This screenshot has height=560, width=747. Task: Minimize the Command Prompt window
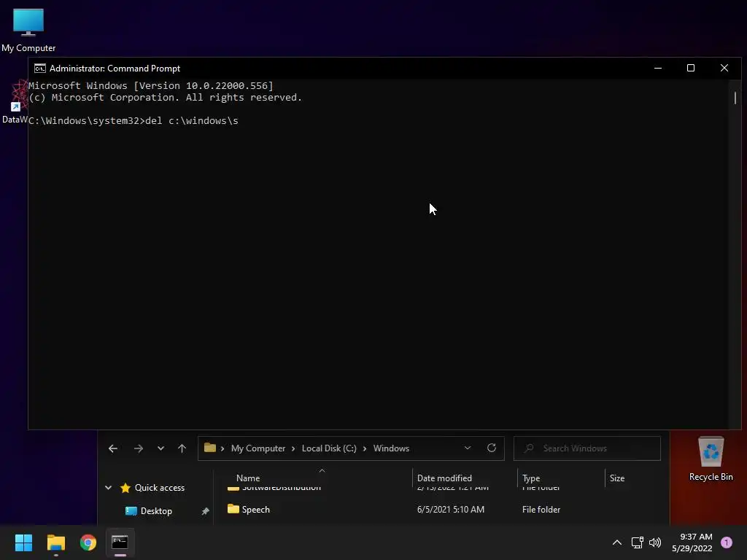tap(658, 68)
